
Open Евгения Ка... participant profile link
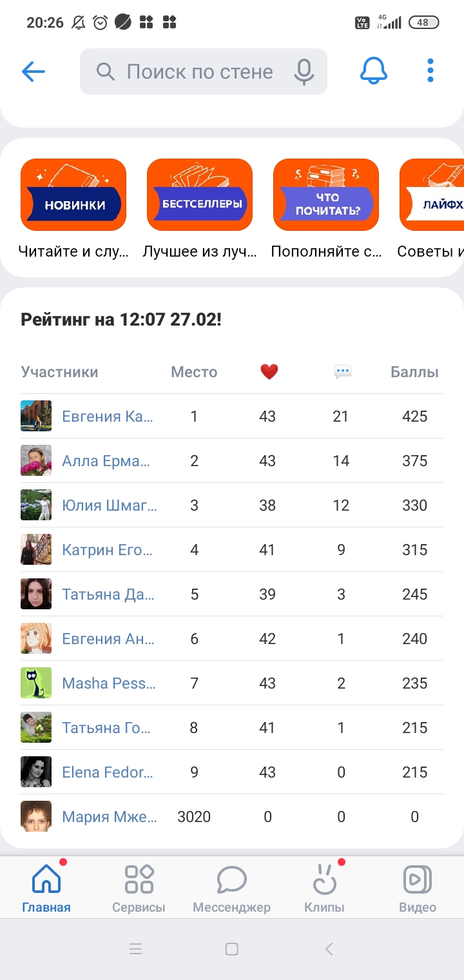[x=108, y=416]
